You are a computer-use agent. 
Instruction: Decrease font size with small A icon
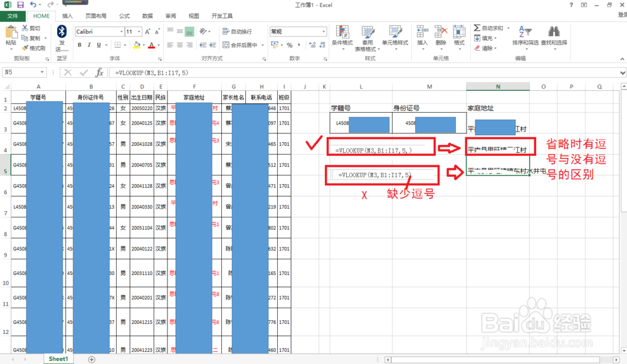point(157,31)
